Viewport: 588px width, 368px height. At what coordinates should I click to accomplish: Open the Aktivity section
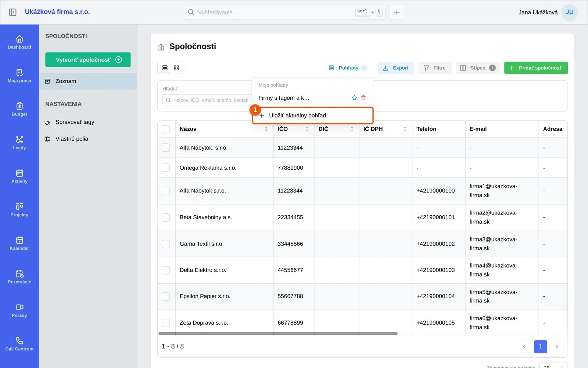click(x=19, y=176)
